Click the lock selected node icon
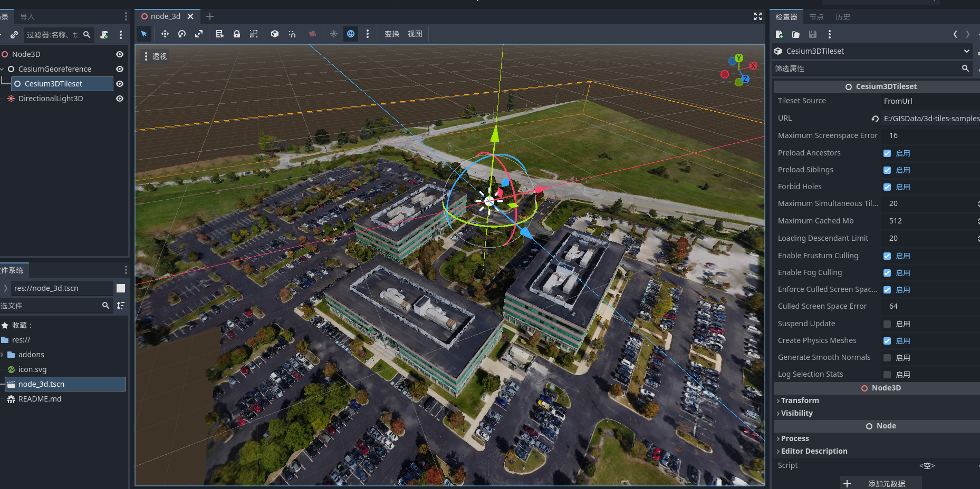 coord(237,34)
